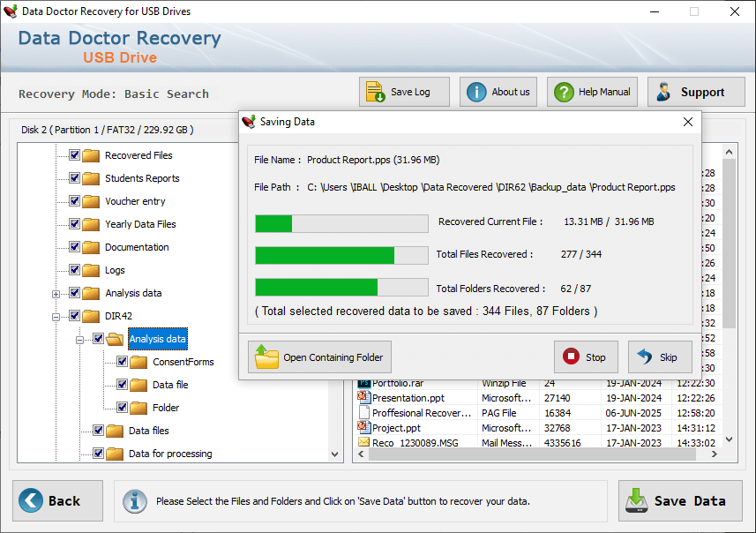756x533 pixels.
Task: Click the Project.ppt file icon
Action: pos(363,427)
